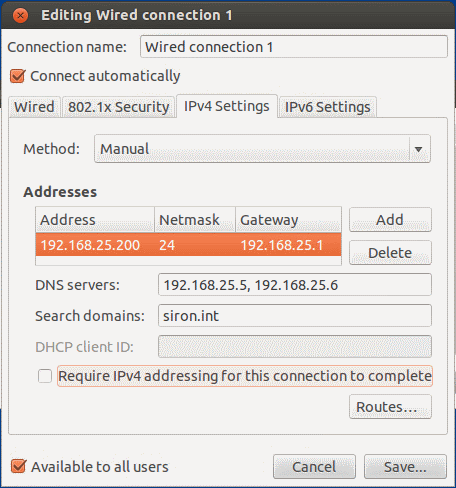Save the connection settings
This screenshot has width=456, height=488.
click(405, 467)
